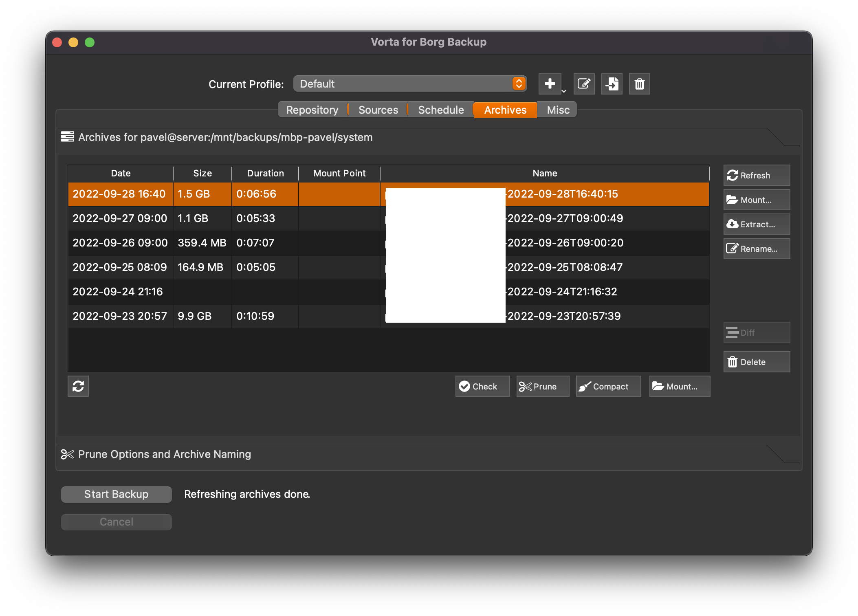The width and height of the screenshot is (858, 616).
Task: Expand Prune Options and Archive Naming section
Action: coord(165,454)
